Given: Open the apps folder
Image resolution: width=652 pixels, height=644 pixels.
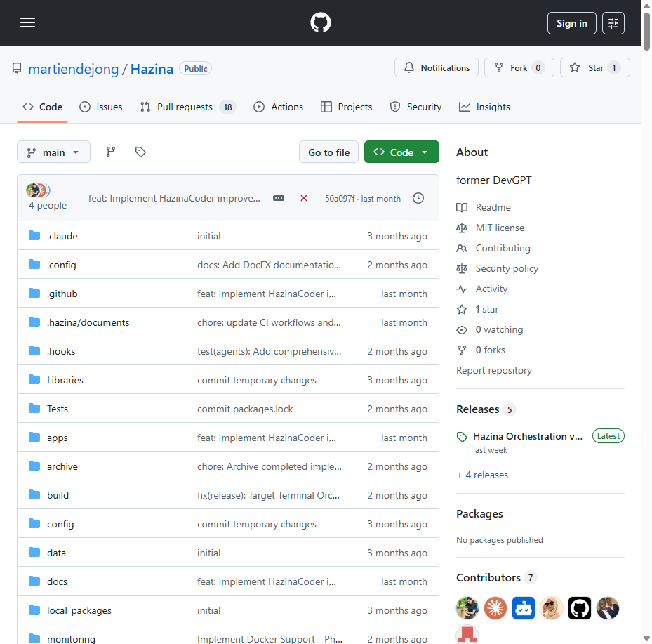Looking at the screenshot, I should pyautogui.click(x=58, y=438).
